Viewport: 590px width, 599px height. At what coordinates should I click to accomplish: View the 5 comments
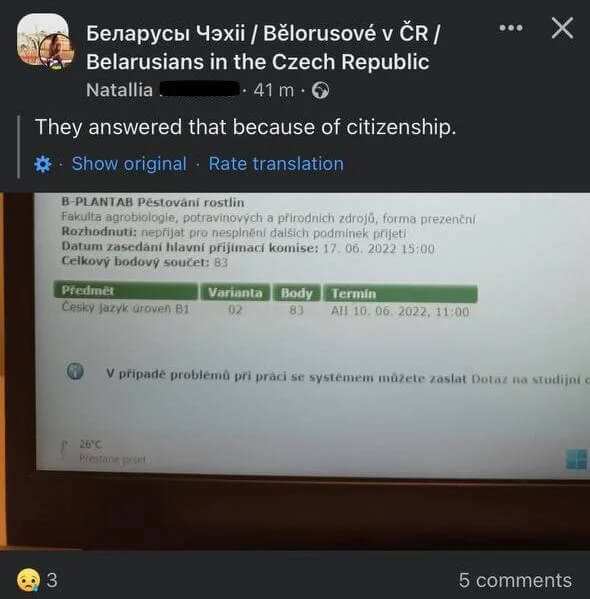tap(515, 580)
